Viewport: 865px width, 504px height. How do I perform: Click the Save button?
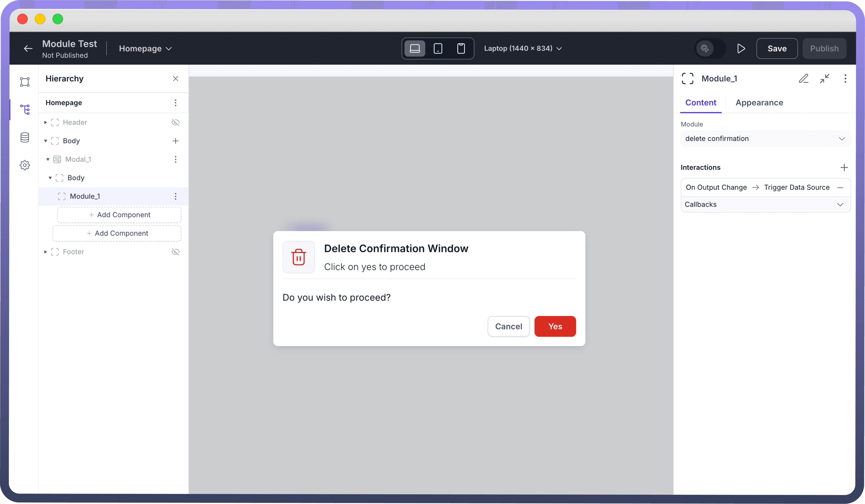point(776,48)
